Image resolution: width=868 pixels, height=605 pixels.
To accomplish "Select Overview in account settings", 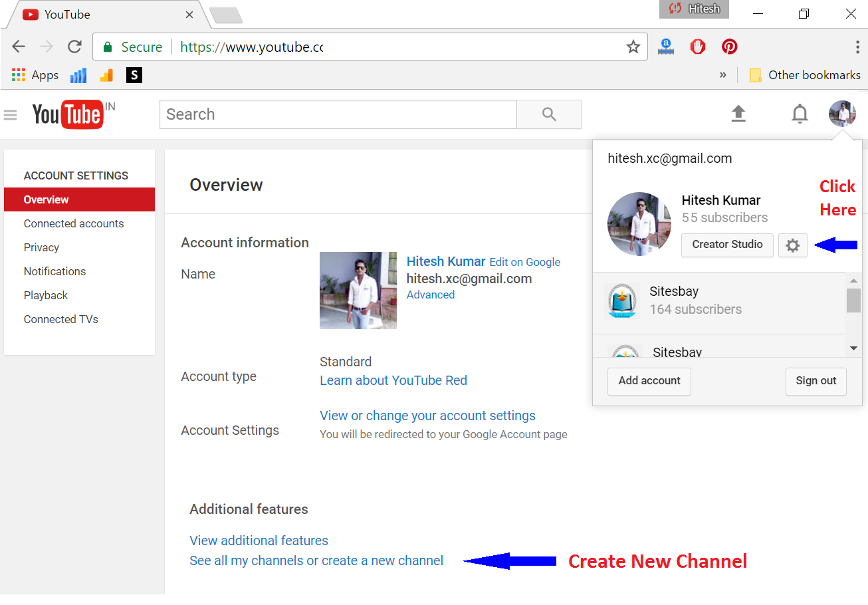I will tap(79, 199).
